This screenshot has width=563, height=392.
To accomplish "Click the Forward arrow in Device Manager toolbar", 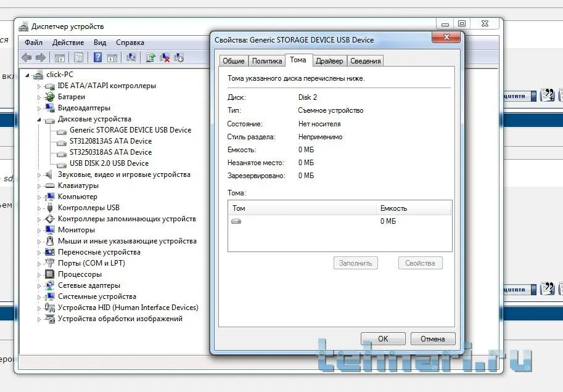I will point(41,57).
